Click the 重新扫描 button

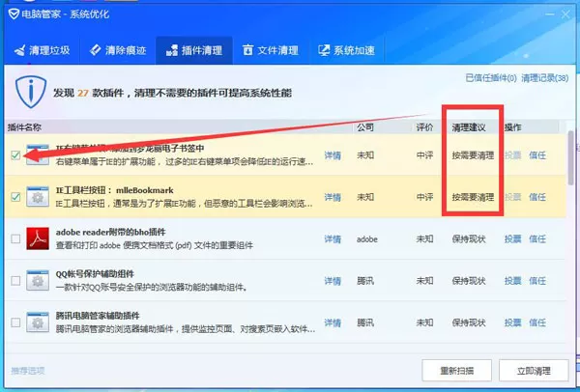click(x=457, y=370)
